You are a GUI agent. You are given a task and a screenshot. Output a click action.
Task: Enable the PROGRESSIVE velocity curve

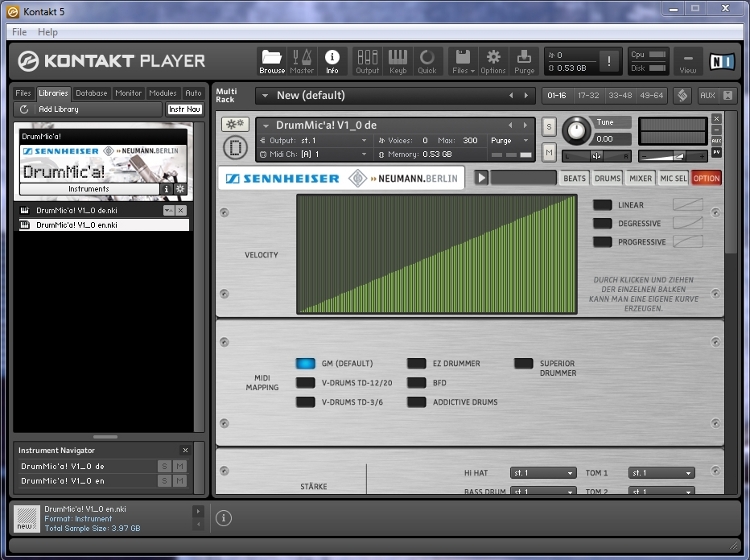(602, 242)
